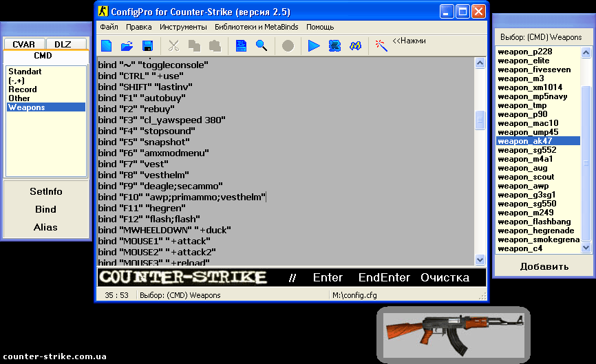The width and height of the screenshot is (596, 364).
Task: Click the <<Нажми hint label
Action: 409,41
